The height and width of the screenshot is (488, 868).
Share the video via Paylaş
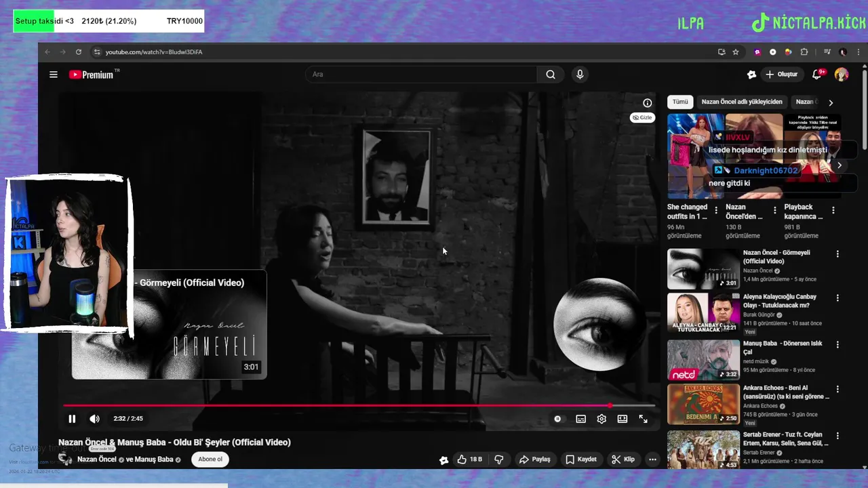pos(535,460)
